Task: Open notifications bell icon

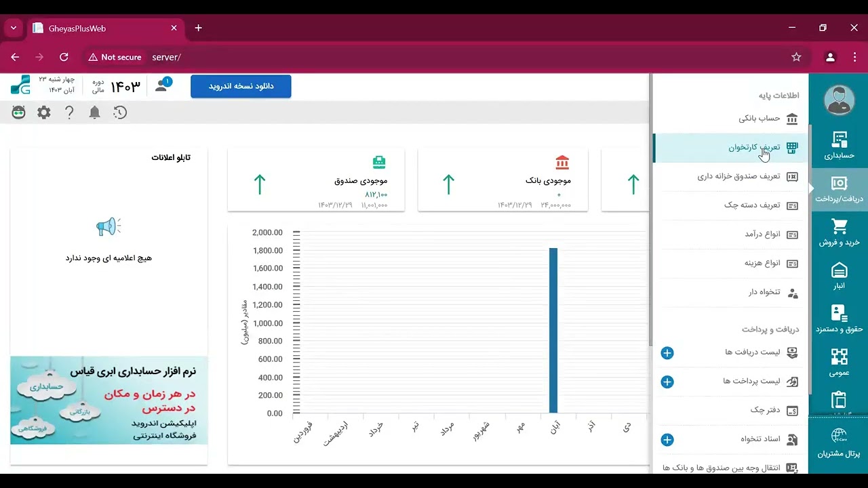Action: [95, 113]
